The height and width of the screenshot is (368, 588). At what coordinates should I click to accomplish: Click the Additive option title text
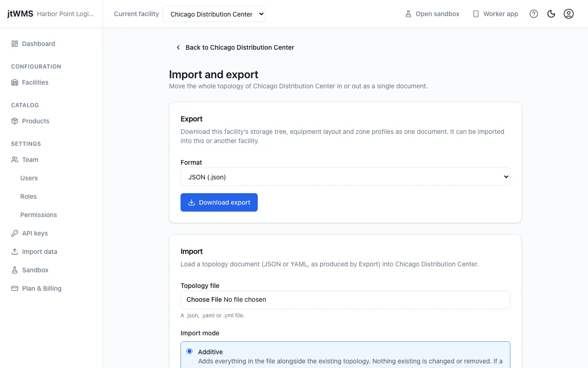tap(210, 352)
